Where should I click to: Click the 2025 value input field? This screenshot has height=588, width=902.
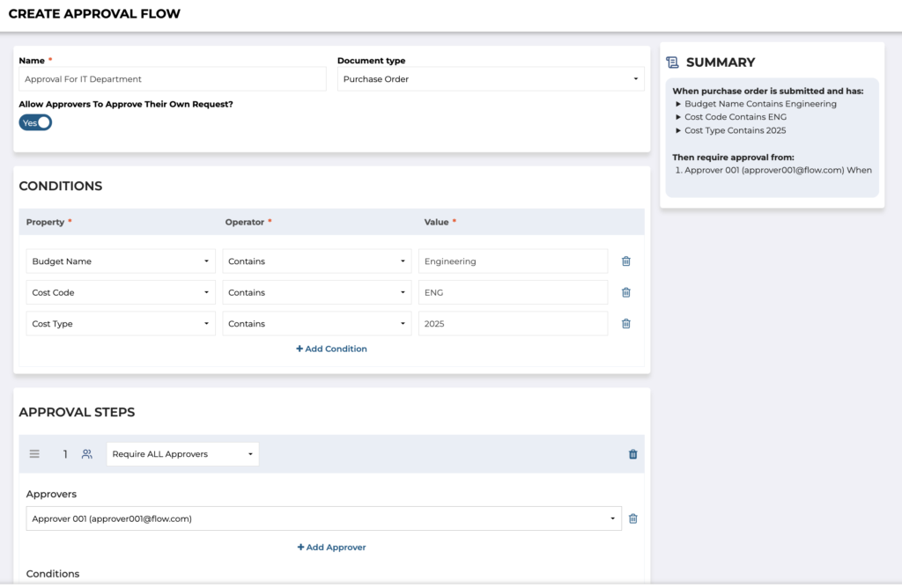point(513,324)
